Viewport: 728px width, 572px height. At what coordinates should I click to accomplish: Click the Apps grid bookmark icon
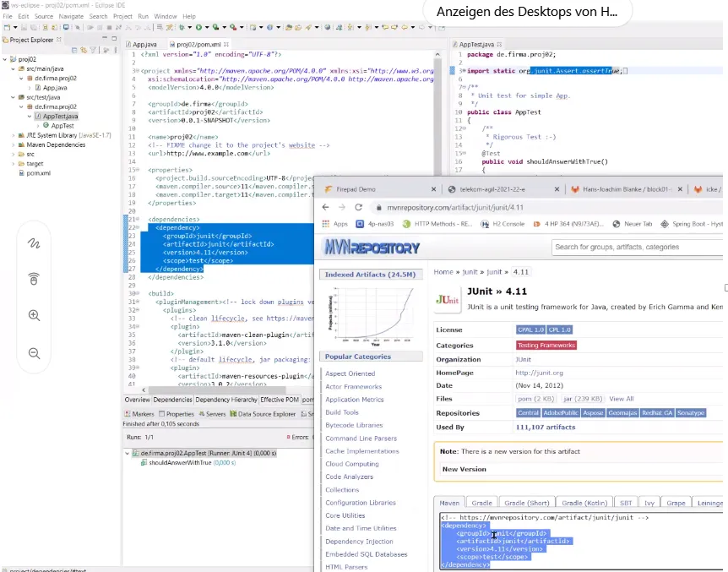click(x=326, y=224)
